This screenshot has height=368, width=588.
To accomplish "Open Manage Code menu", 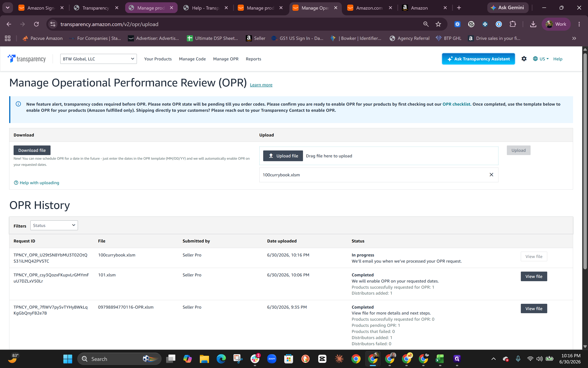I will (192, 59).
